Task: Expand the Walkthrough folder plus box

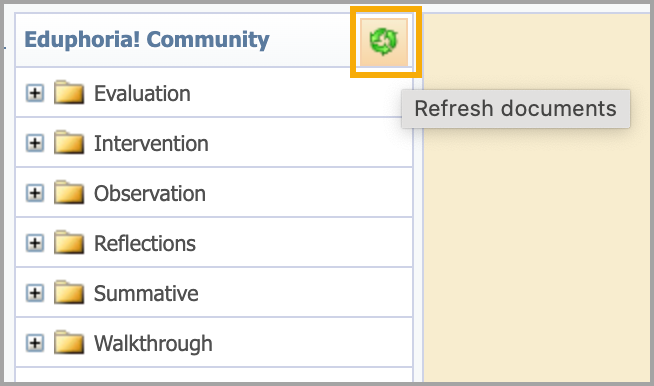Action: point(35,343)
